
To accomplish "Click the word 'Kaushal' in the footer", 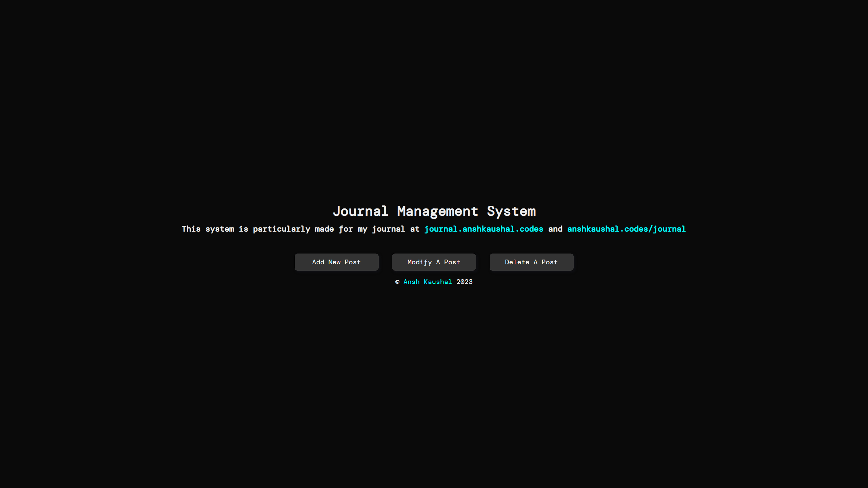I will 437,282.
